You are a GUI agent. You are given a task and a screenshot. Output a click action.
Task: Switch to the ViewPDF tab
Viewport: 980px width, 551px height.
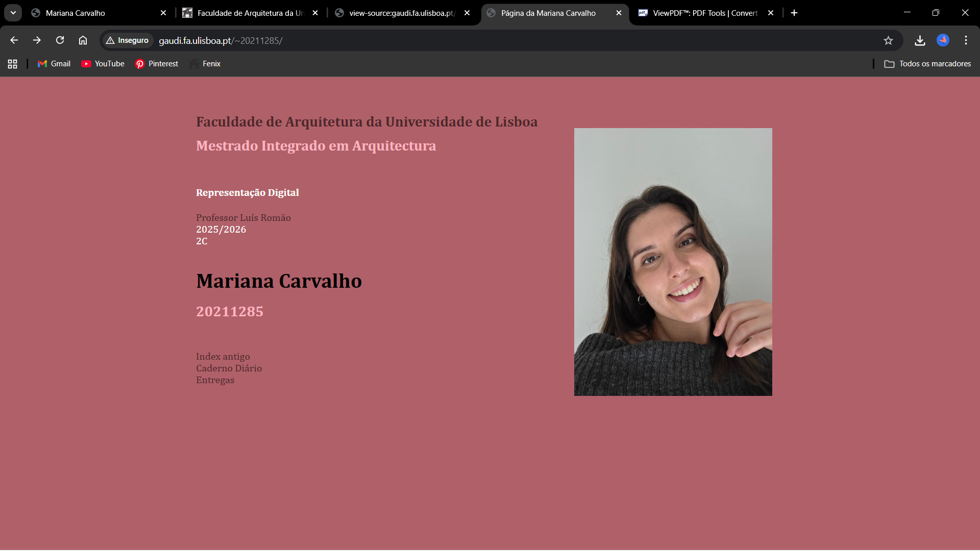[704, 13]
